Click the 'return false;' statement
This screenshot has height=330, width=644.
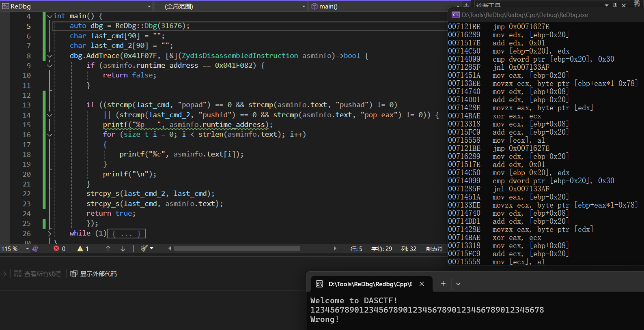tap(129, 75)
